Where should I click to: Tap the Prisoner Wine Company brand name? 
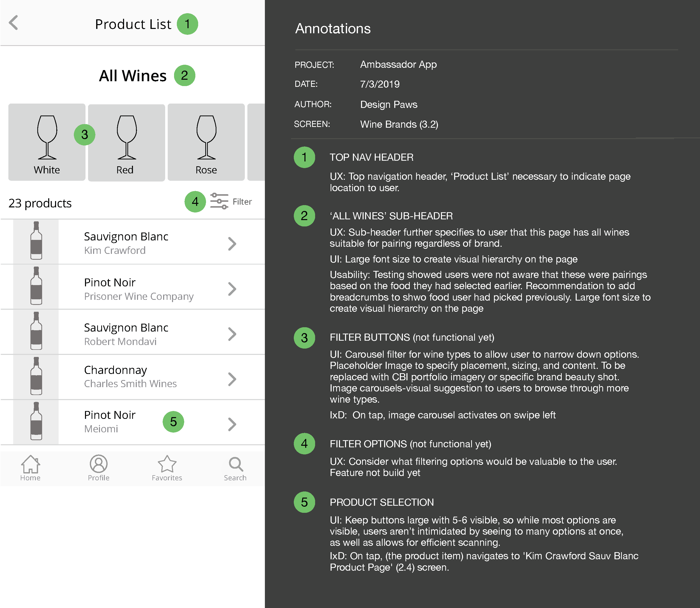click(x=139, y=297)
